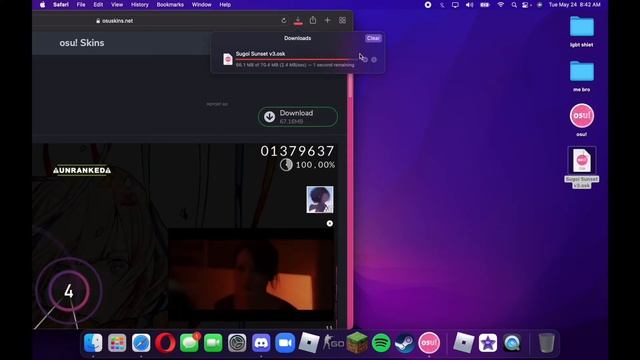Open Discord from the Dock

(261, 343)
